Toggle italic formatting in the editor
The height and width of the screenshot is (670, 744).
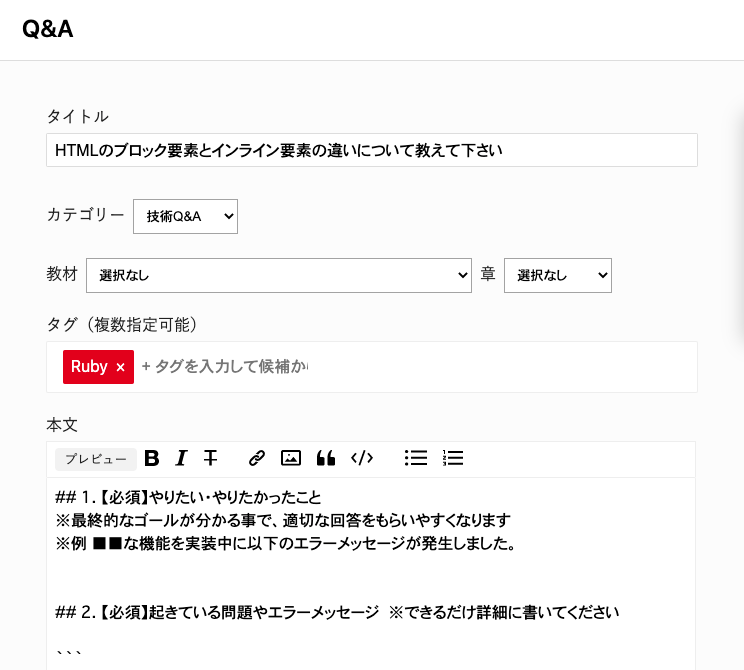pos(181,458)
